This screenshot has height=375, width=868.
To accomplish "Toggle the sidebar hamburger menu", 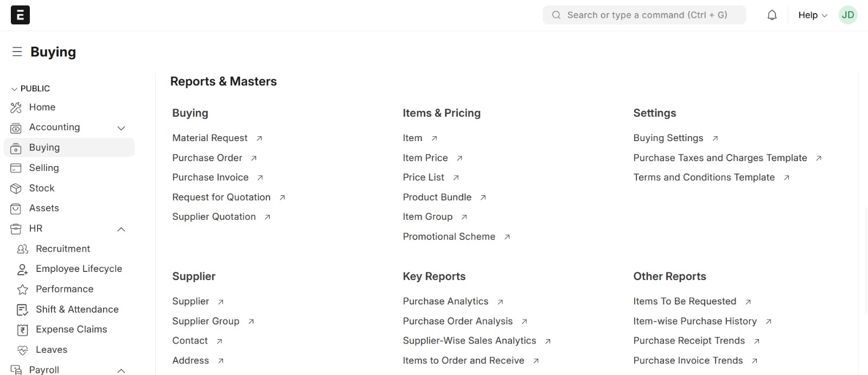I will (x=17, y=52).
